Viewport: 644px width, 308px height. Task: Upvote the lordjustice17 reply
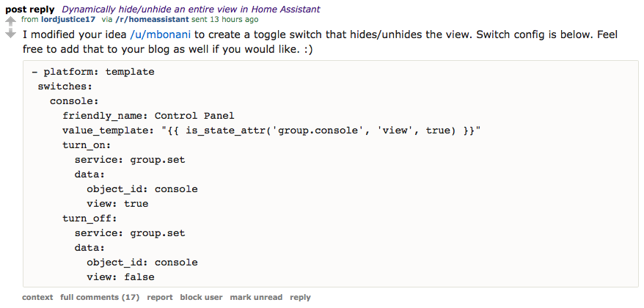point(11,21)
